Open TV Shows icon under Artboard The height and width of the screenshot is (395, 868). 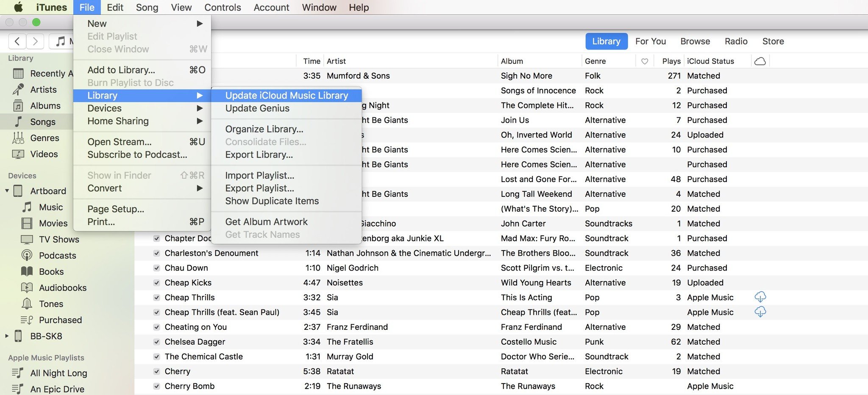click(27, 239)
